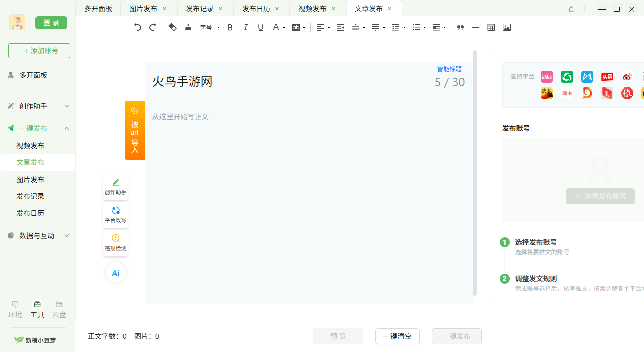Viewport: 644px width, 352px height.
Task: Click the 头条 platform icon
Action: coord(607,77)
